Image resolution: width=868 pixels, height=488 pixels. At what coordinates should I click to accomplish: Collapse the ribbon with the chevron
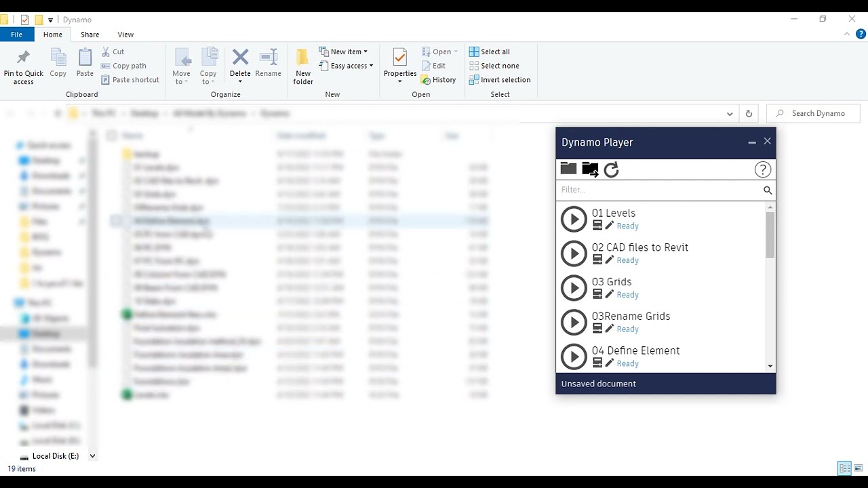(x=847, y=35)
